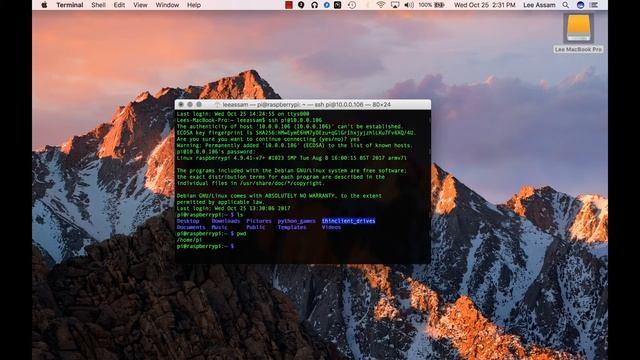
Task: Click 'Pictures' in the ls output
Action: coord(259,221)
